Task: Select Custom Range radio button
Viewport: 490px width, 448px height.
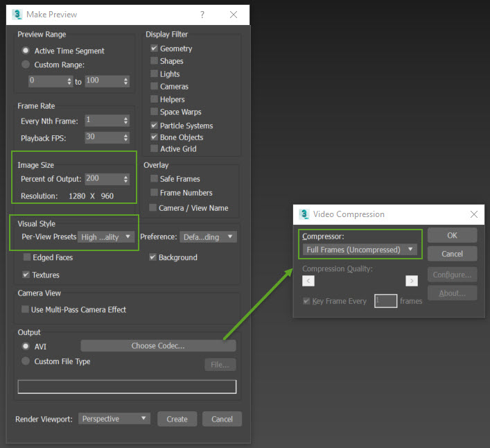Action: (x=26, y=64)
